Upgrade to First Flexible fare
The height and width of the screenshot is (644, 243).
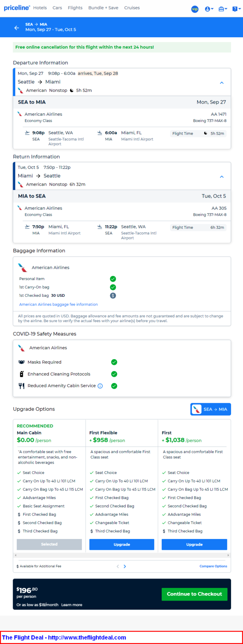tap(122, 544)
